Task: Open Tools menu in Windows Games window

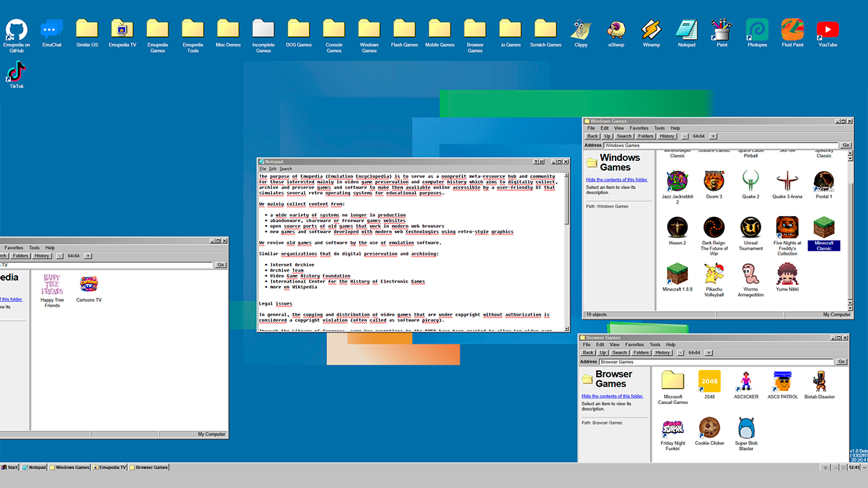Action: point(659,128)
